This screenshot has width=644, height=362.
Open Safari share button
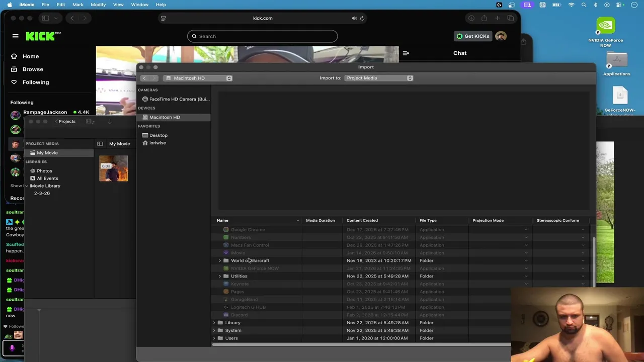(484, 18)
